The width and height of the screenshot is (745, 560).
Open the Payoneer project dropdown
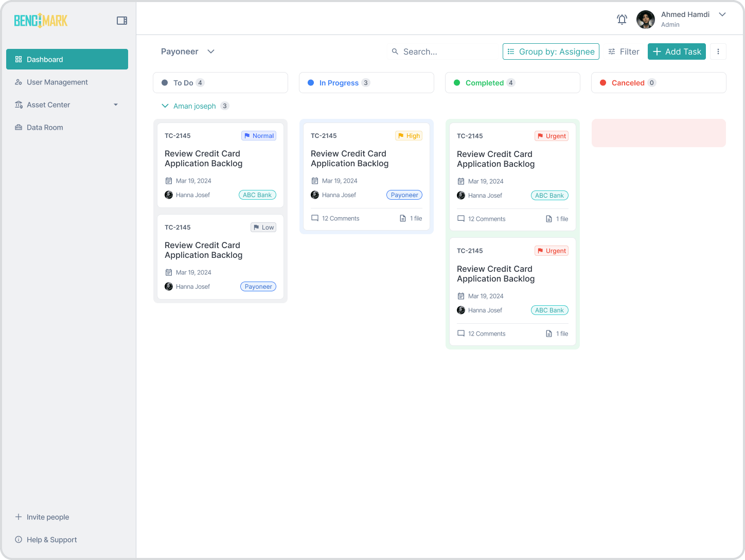tap(188, 51)
